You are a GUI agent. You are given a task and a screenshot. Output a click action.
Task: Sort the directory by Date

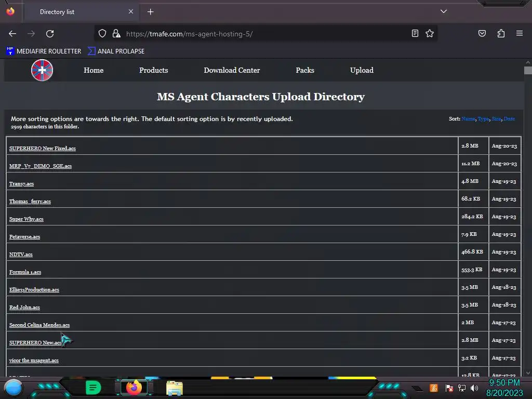[x=509, y=119]
